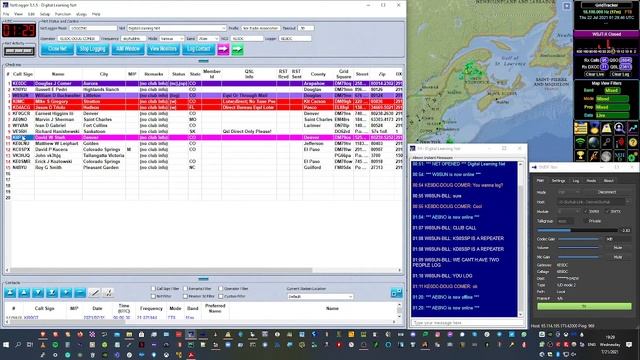Enable the Call Sign Filter checkbox

153,289
